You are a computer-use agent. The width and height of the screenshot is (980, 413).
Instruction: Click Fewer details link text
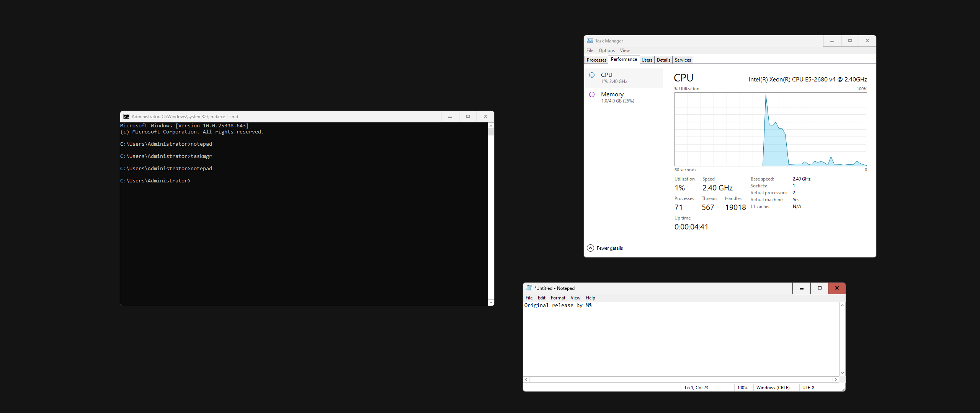(x=609, y=248)
